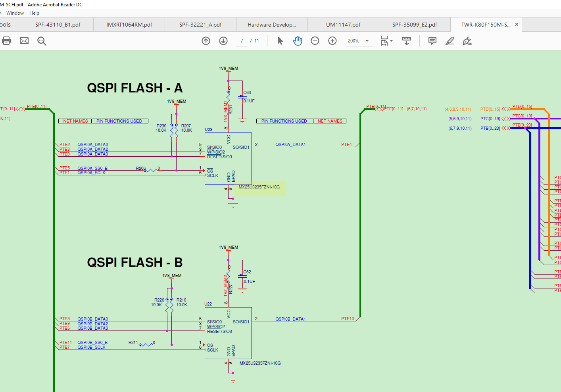Send file by email icon
The height and width of the screenshot is (392, 561).
coord(24,40)
